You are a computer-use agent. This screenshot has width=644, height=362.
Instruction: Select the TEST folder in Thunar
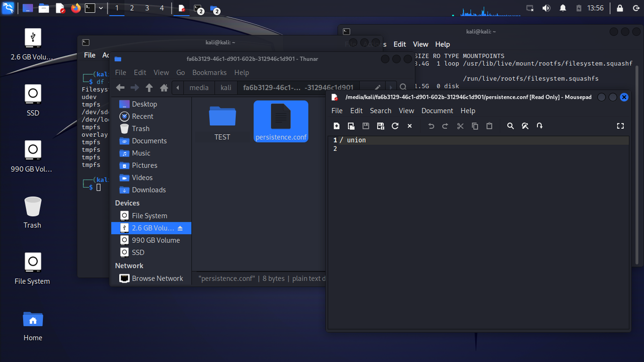point(222,123)
